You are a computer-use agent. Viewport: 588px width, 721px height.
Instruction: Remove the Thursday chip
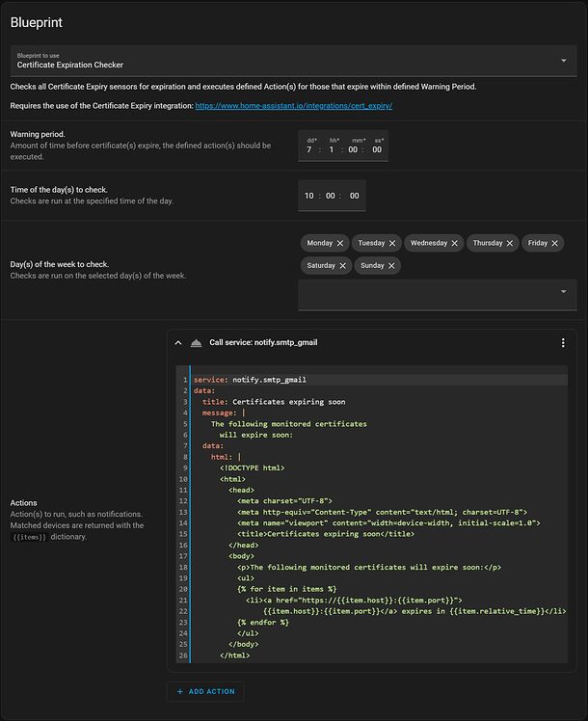(x=510, y=243)
